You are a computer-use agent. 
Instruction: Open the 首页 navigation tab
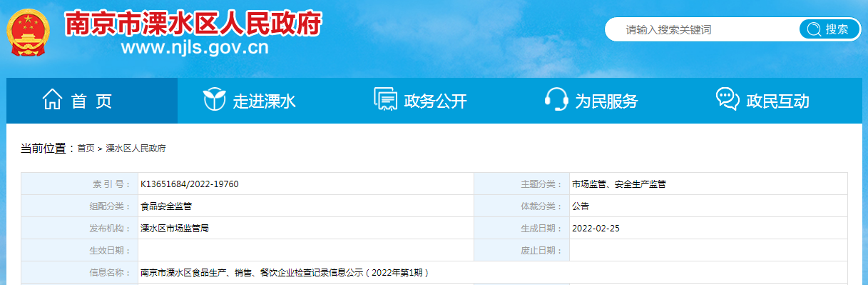(92, 101)
